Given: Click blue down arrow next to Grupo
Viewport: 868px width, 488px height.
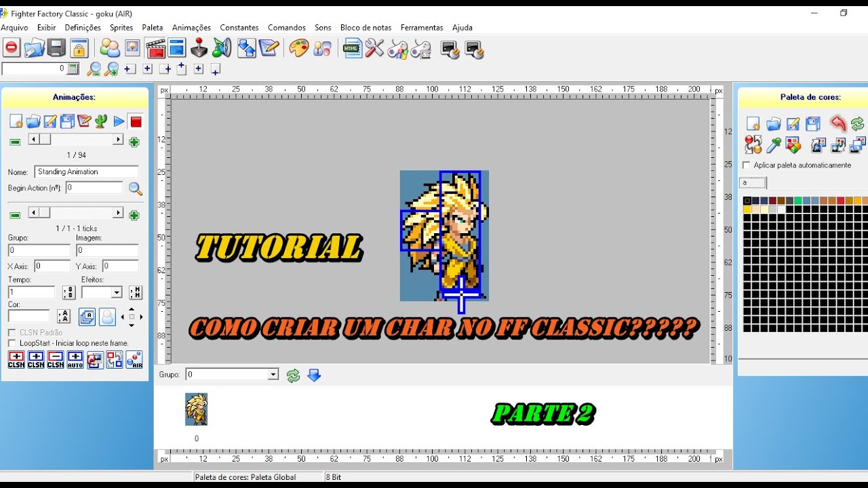Looking at the screenshot, I should pos(313,375).
